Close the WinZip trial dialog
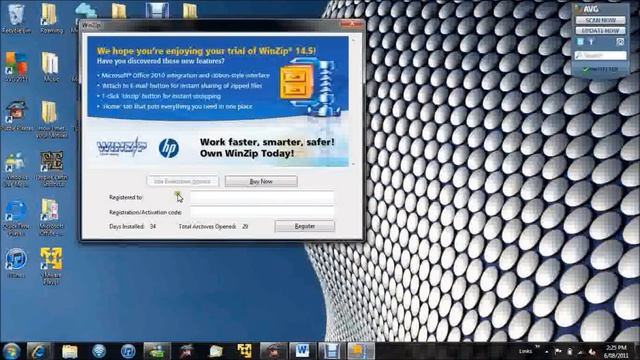Viewport: 640px width, 360px height. point(351,24)
